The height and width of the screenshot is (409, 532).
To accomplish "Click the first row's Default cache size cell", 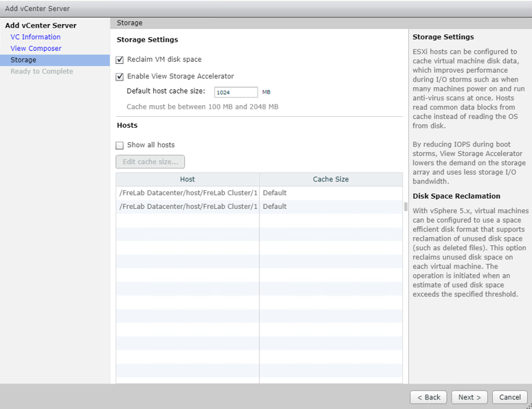I will 331,193.
